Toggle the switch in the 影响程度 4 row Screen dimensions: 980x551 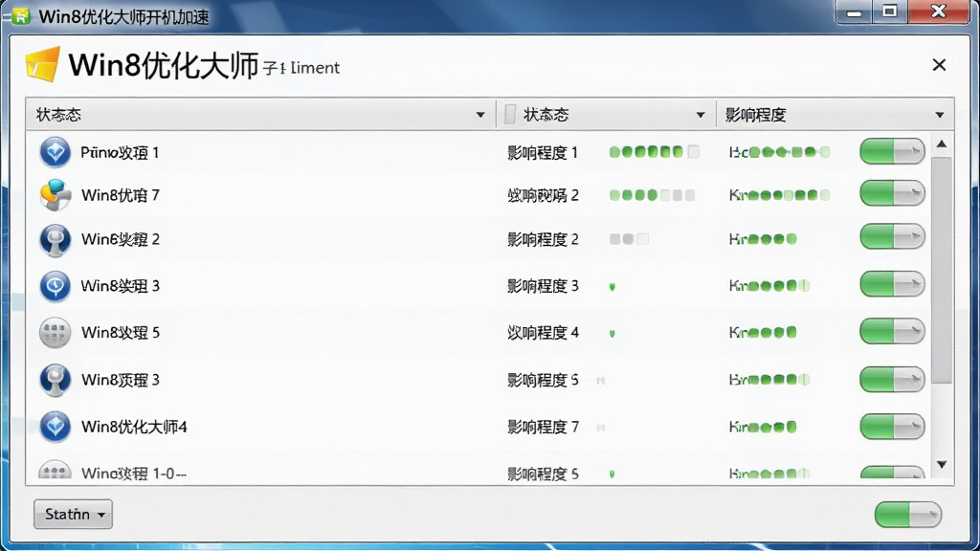coord(892,331)
